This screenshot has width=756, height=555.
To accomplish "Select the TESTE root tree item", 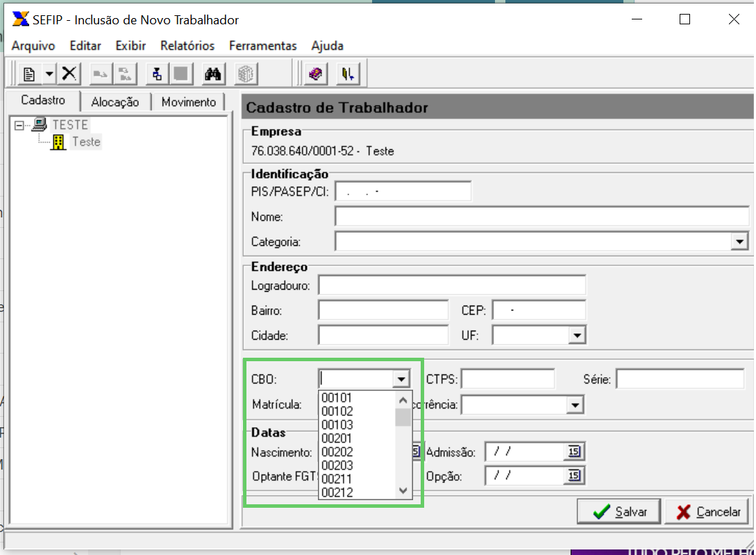I will click(x=70, y=125).
